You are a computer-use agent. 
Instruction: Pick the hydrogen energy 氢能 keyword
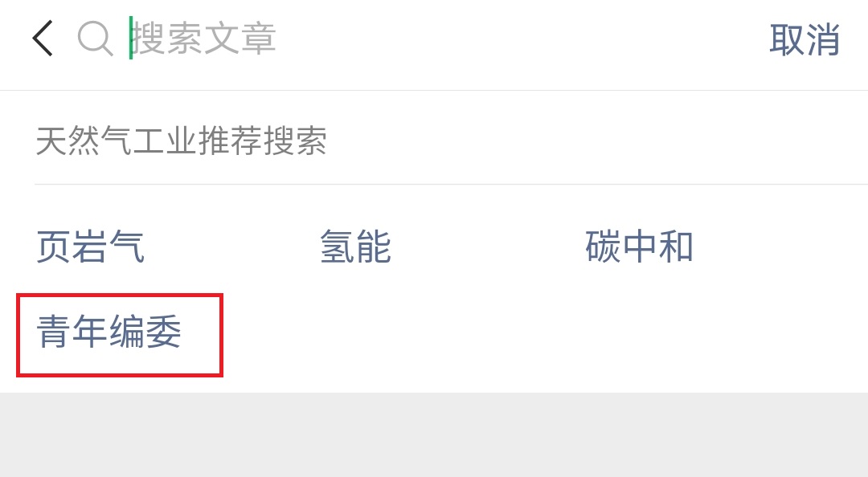(x=355, y=247)
